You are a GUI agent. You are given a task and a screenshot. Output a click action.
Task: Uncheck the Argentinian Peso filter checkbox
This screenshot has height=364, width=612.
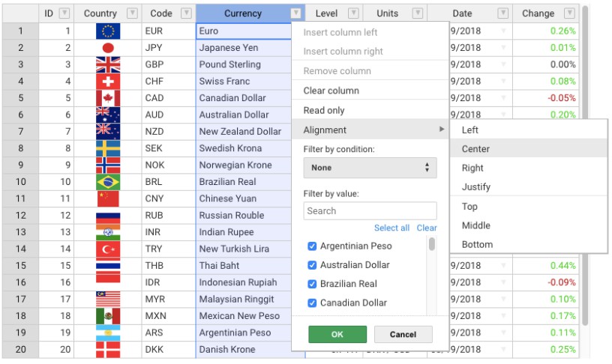click(312, 246)
